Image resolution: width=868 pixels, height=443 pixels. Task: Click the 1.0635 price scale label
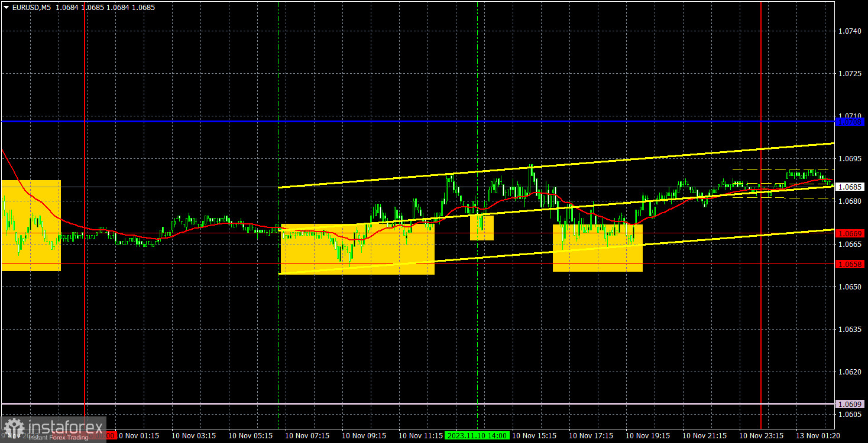click(848, 329)
